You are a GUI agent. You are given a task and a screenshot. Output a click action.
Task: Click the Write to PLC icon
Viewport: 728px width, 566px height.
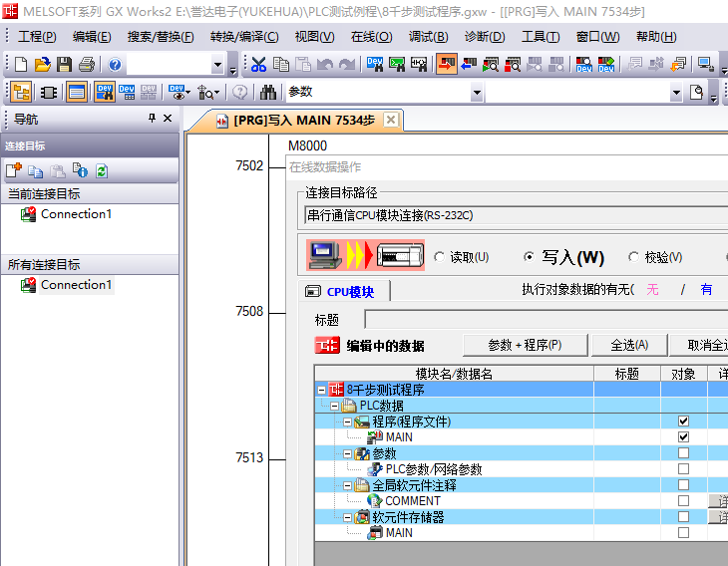coord(446,64)
